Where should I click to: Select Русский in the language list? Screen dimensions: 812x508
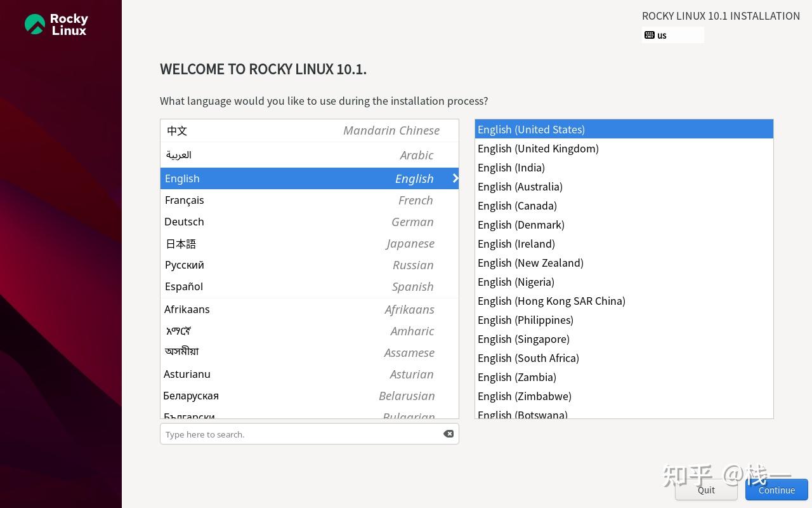(310, 265)
